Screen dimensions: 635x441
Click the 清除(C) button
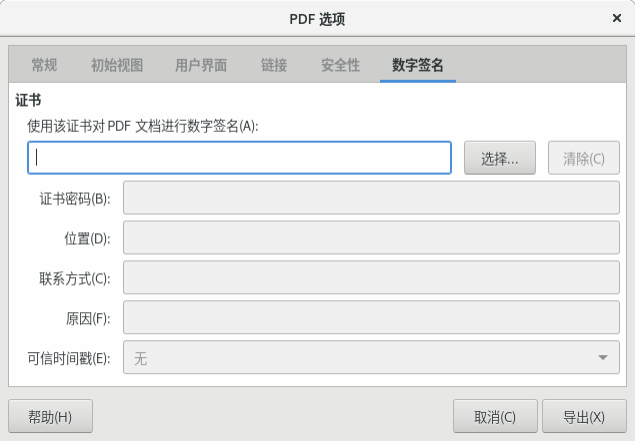(584, 158)
